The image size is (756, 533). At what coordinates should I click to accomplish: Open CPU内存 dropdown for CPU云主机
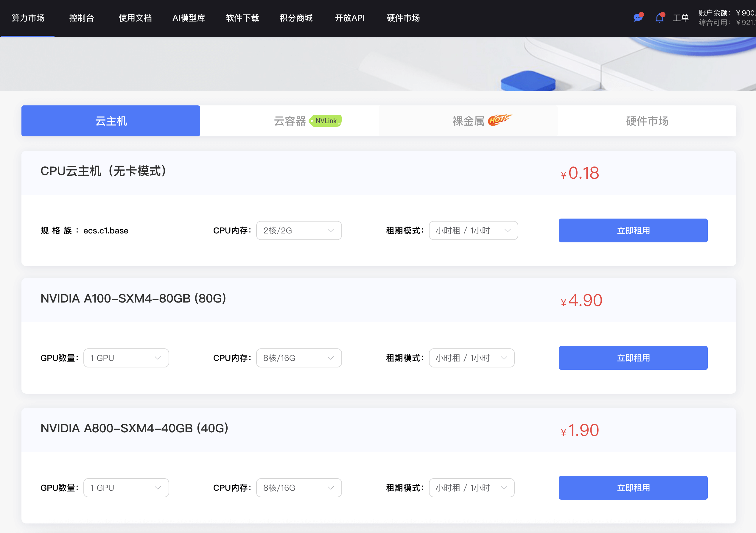click(x=299, y=230)
